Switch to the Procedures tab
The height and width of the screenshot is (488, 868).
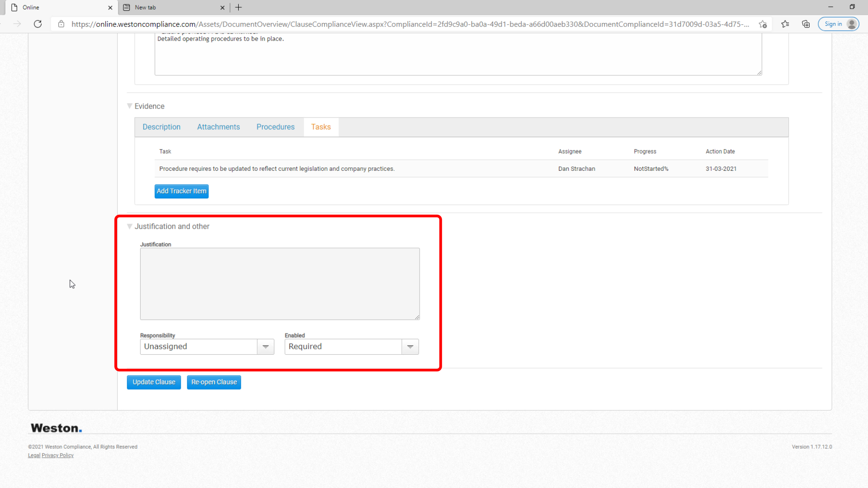click(275, 127)
